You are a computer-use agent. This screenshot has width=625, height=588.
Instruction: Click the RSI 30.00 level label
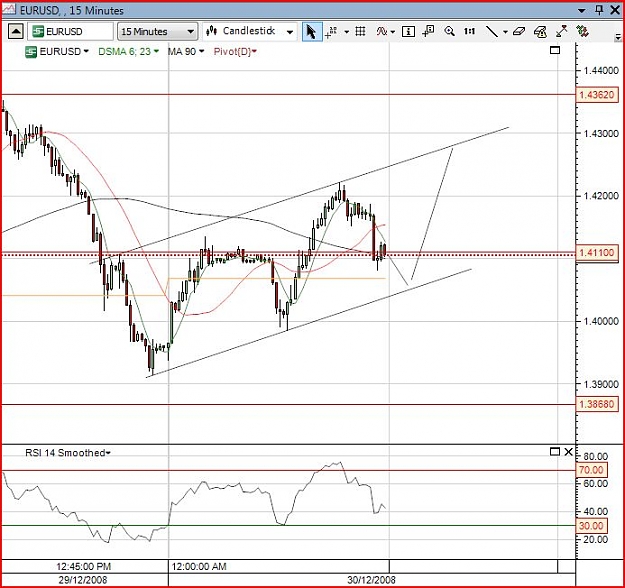coord(591,526)
